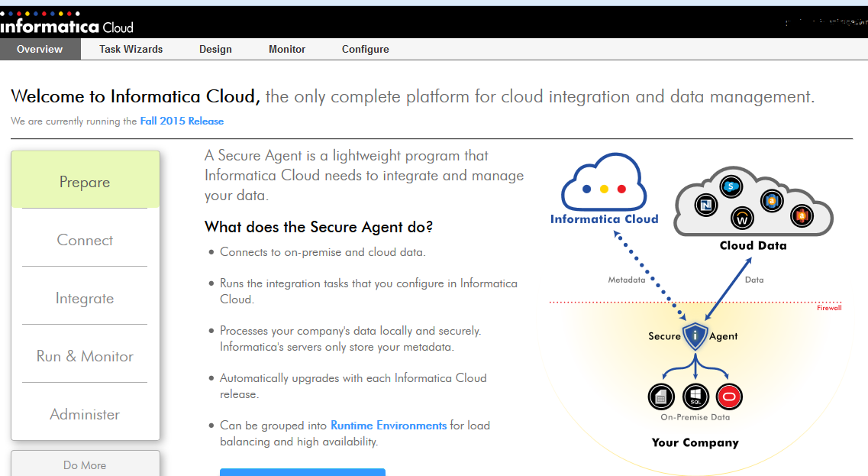Open the Fall 2015 Release link
The width and height of the screenshot is (868, 476).
click(x=182, y=121)
